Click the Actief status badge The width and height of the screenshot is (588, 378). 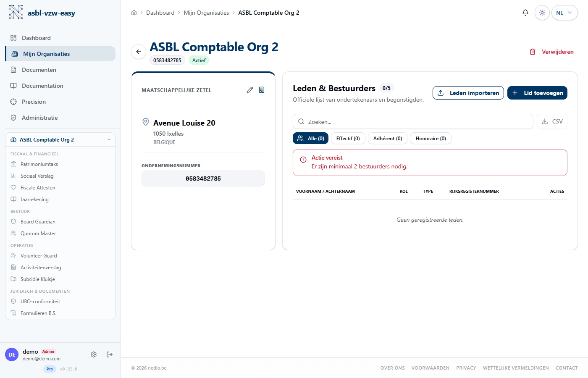tap(199, 60)
